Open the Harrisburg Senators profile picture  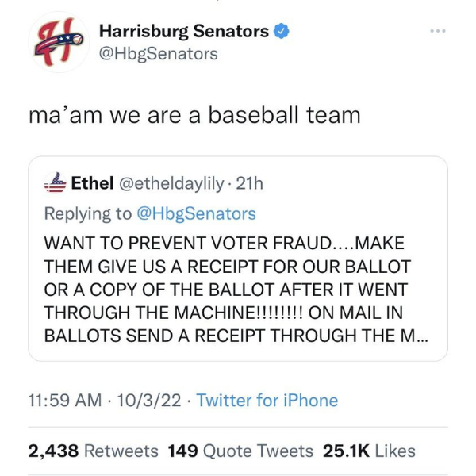point(59,42)
